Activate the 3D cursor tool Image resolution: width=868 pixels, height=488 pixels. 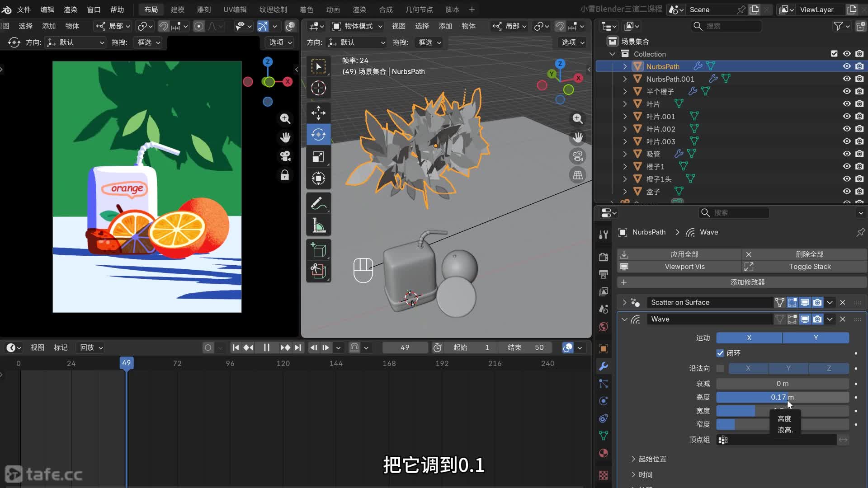tap(318, 88)
